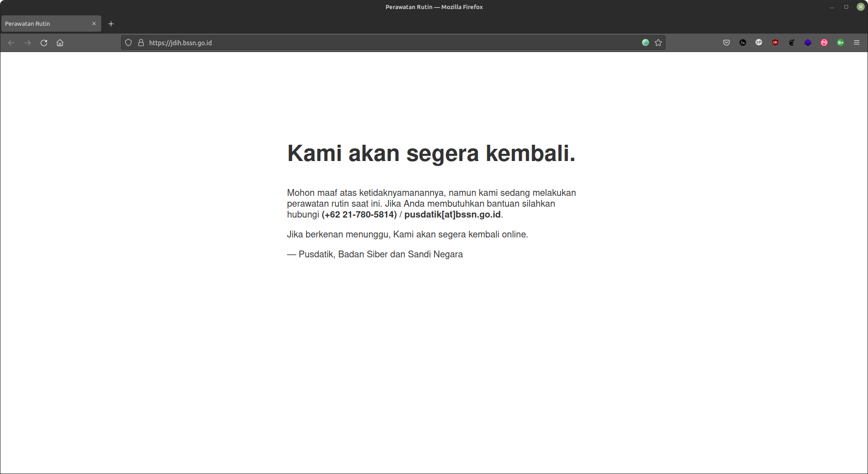
Task: Open the IP lookup extension icon
Action: click(x=759, y=43)
